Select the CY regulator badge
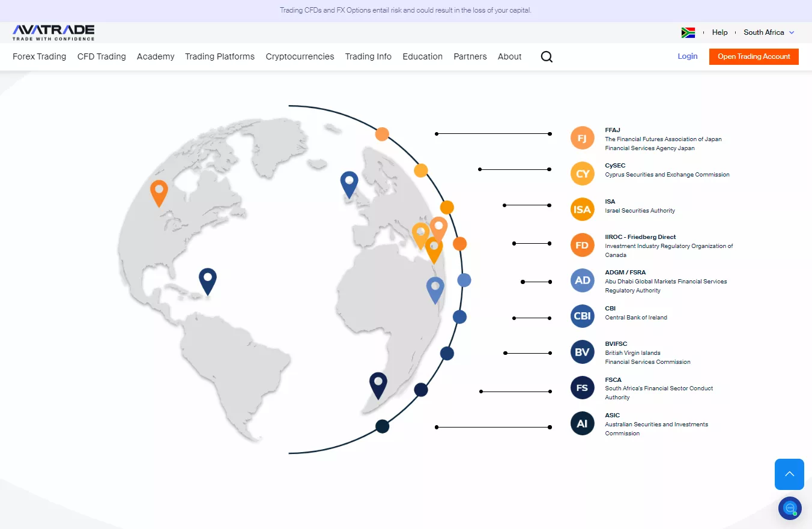This screenshot has height=529, width=812. click(582, 174)
